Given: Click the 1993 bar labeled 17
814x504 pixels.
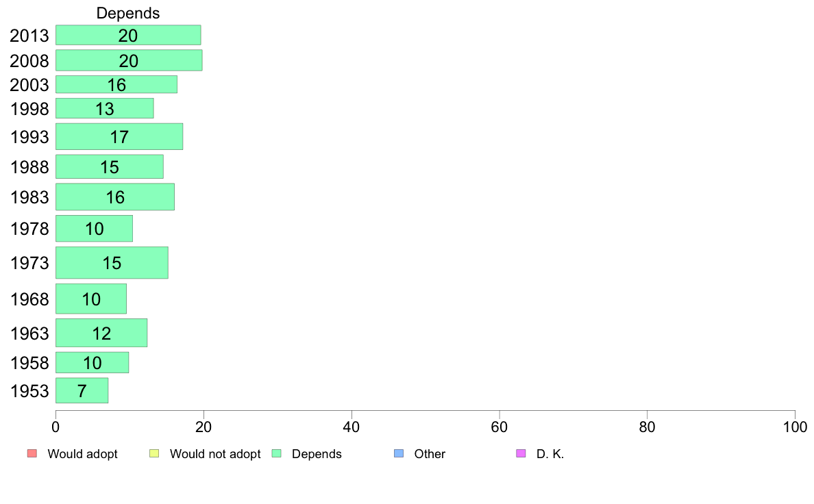Looking at the screenshot, I should [119, 136].
